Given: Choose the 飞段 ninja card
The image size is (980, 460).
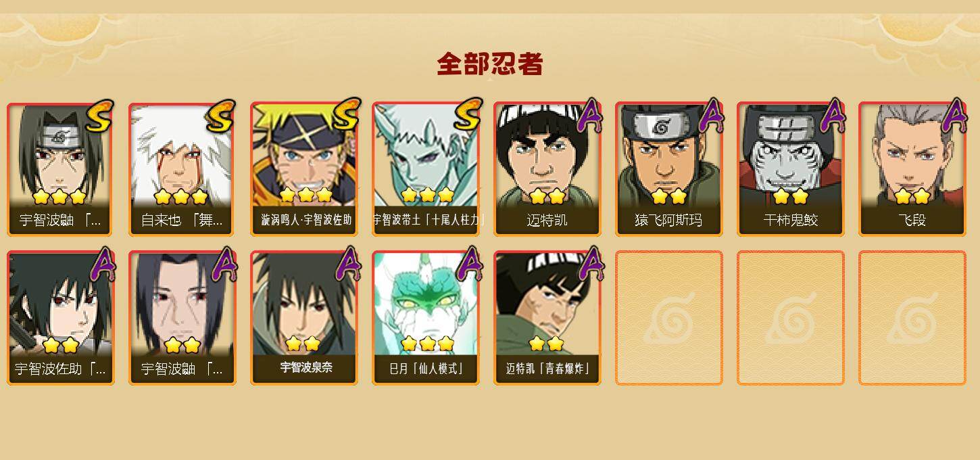Looking at the screenshot, I should click(912, 169).
